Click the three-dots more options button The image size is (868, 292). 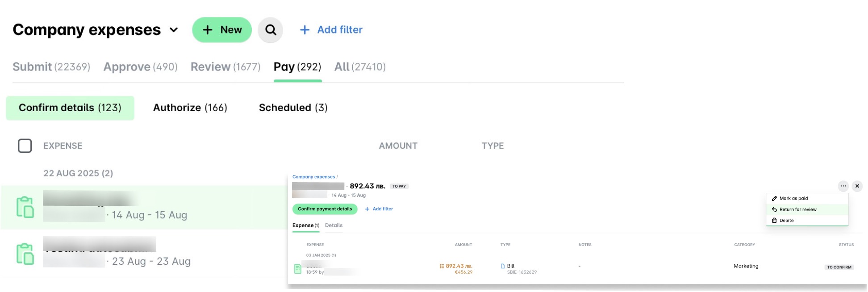[x=843, y=186]
